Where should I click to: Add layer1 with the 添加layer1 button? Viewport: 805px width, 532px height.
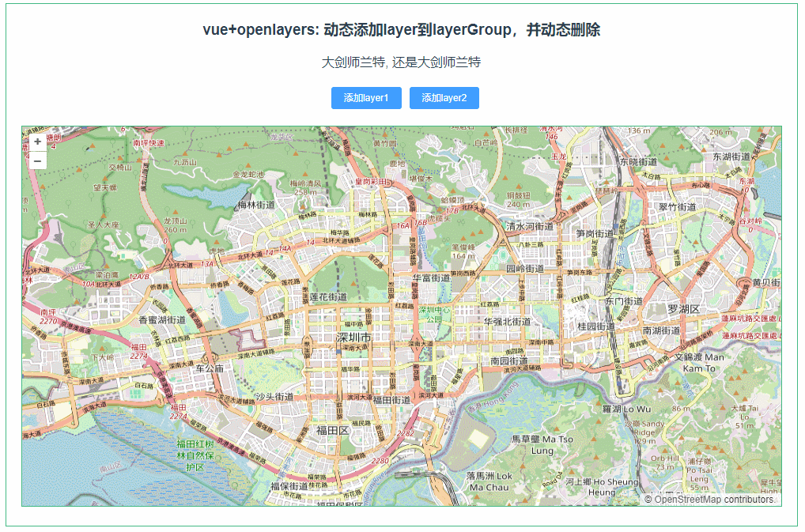click(x=366, y=98)
